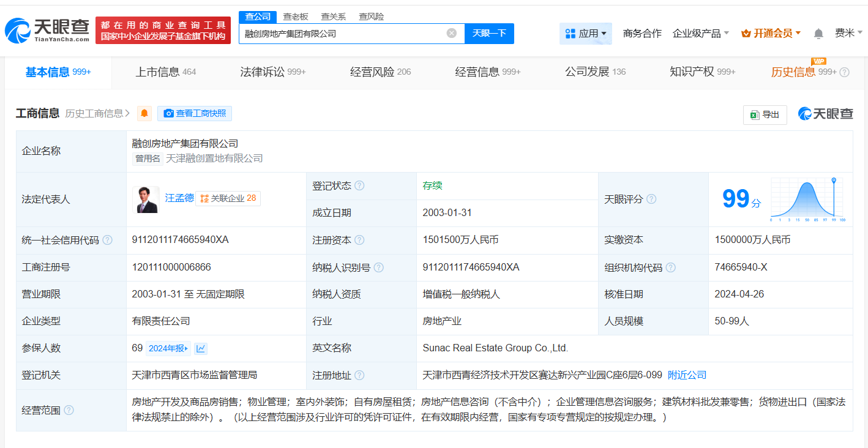868x448 pixels.
Task: Click the 导出 export button
Action: [x=765, y=114]
